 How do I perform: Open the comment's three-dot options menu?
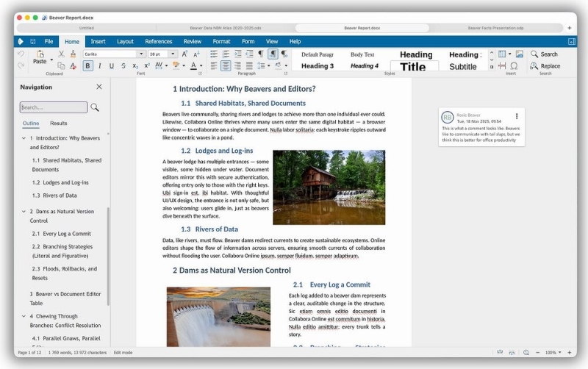click(x=517, y=116)
